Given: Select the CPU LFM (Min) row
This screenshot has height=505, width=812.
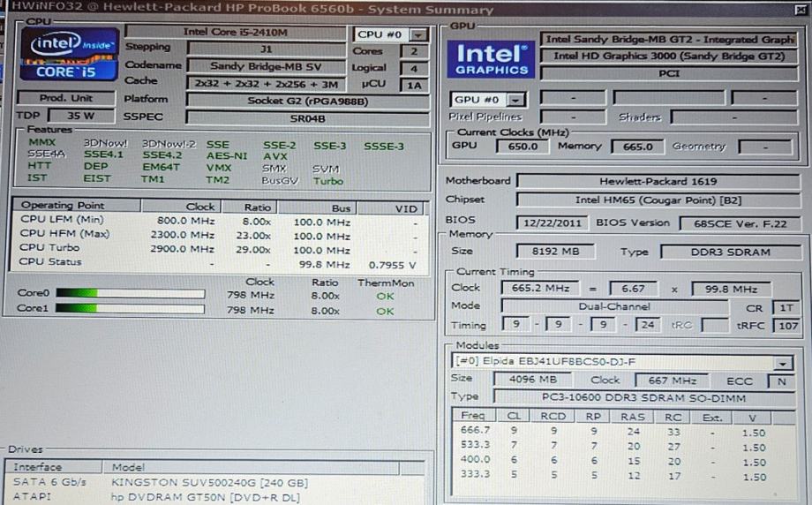Looking at the screenshot, I should click(x=219, y=221).
